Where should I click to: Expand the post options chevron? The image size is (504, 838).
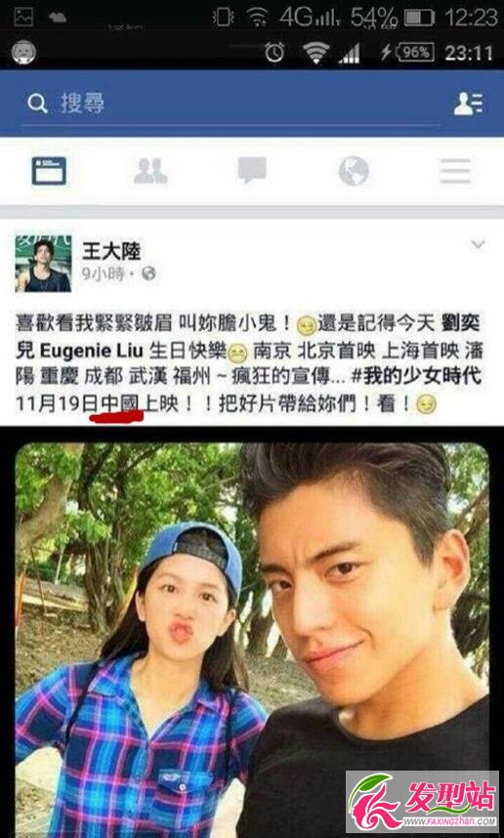point(478,245)
